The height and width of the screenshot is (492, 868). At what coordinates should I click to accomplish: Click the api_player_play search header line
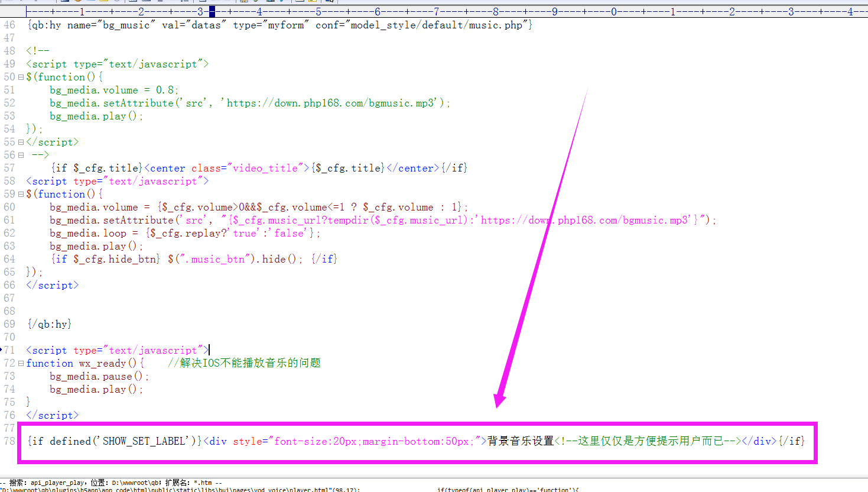click(112, 483)
